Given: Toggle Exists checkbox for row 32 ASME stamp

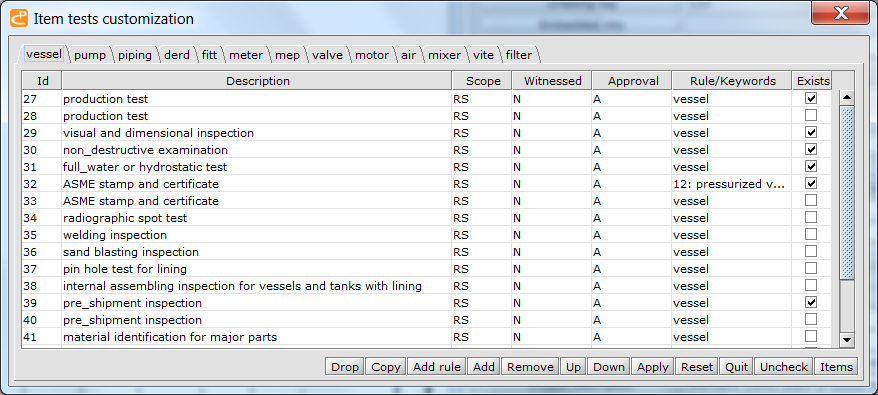Looking at the screenshot, I should (810, 183).
